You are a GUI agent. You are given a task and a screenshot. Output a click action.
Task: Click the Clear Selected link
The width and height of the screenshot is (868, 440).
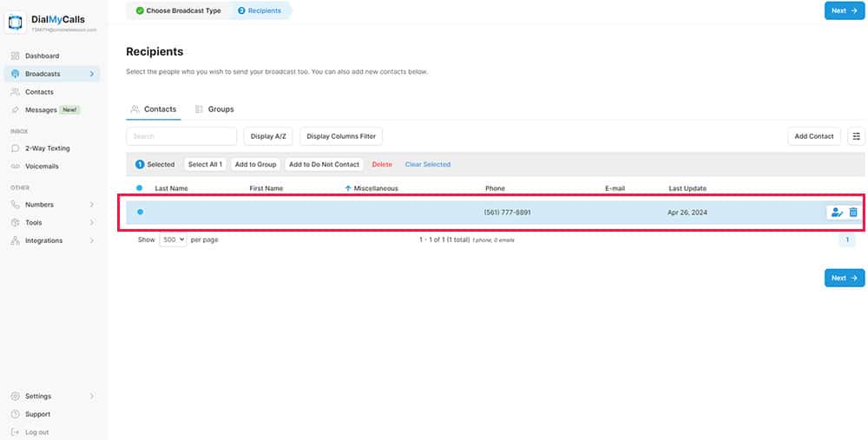(428, 164)
